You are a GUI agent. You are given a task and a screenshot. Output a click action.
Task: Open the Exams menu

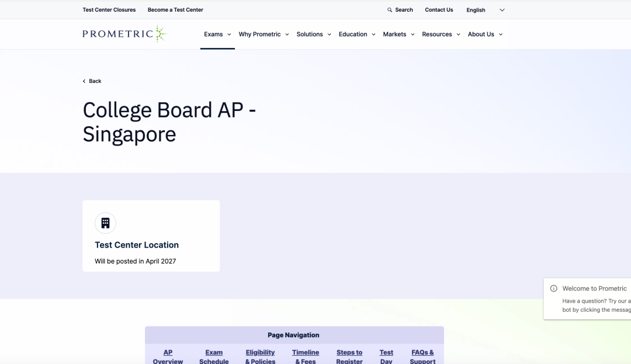point(213,34)
